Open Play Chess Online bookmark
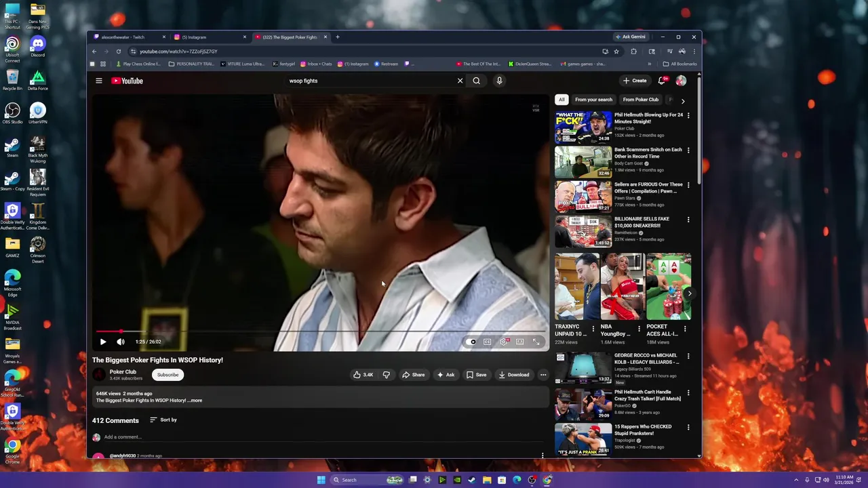Image resolution: width=868 pixels, height=488 pixels. (138, 64)
